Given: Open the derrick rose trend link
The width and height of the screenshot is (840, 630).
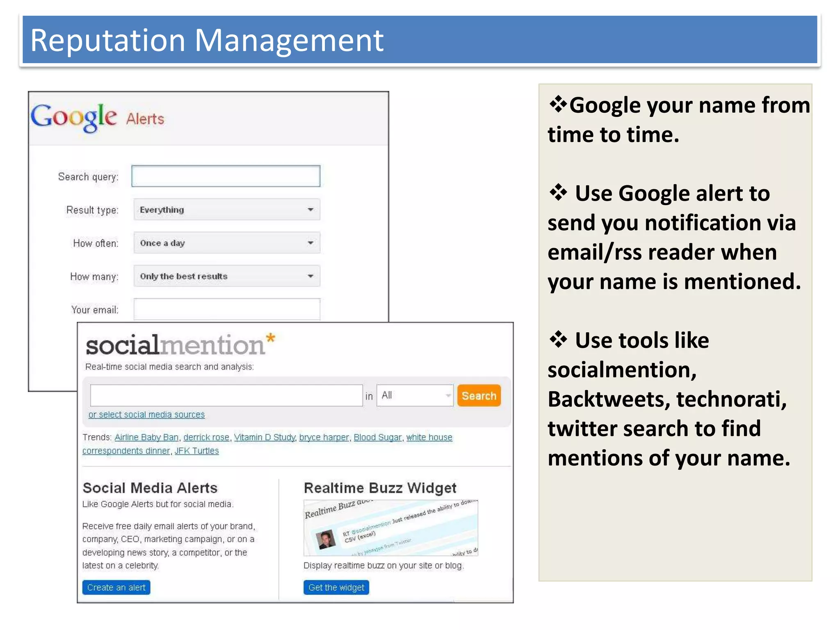Looking at the screenshot, I should (x=206, y=437).
